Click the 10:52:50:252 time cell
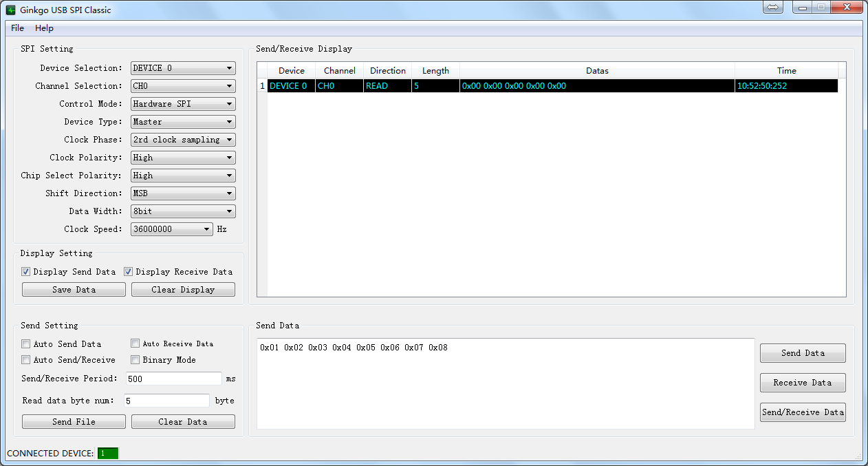Viewport: 868px width, 466px height. point(787,86)
